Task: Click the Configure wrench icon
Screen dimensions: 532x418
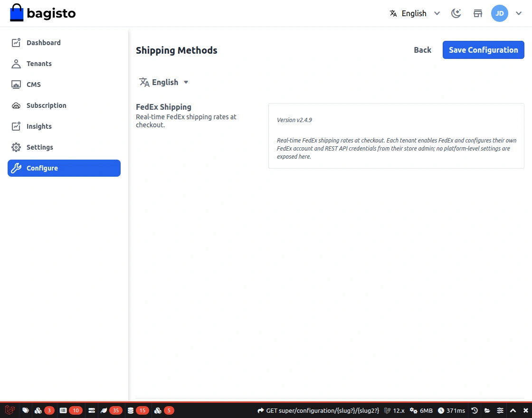Action: pyautogui.click(x=16, y=168)
